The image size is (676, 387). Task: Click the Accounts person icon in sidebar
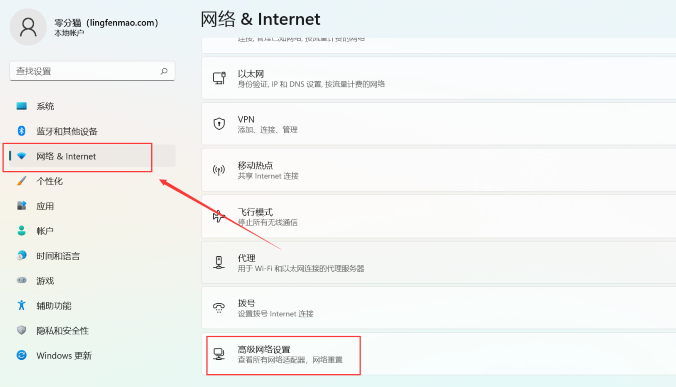(x=22, y=231)
